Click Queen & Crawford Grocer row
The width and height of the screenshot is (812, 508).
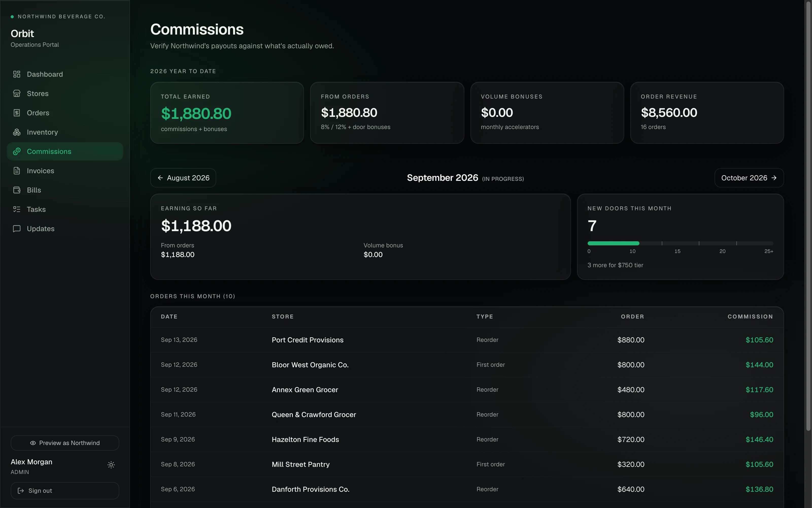467,415
